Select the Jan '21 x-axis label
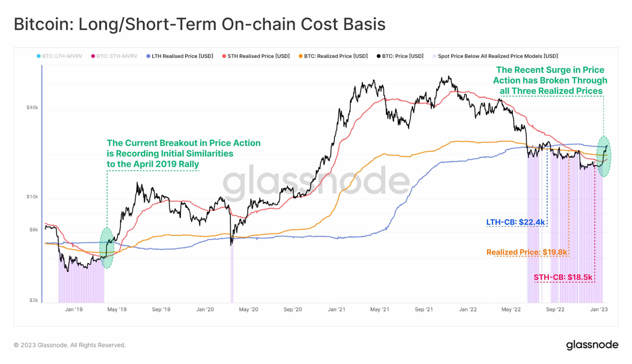The height and width of the screenshot is (364, 632). (336, 310)
